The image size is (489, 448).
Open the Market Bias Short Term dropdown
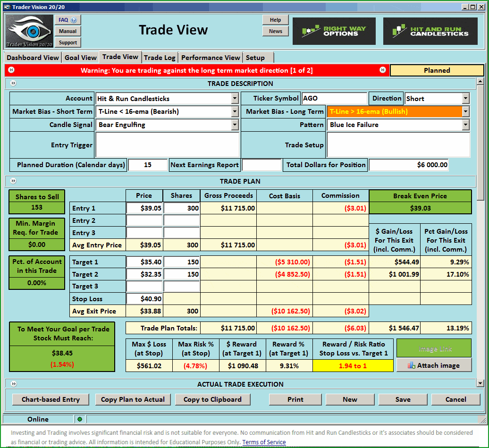coord(235,112)
